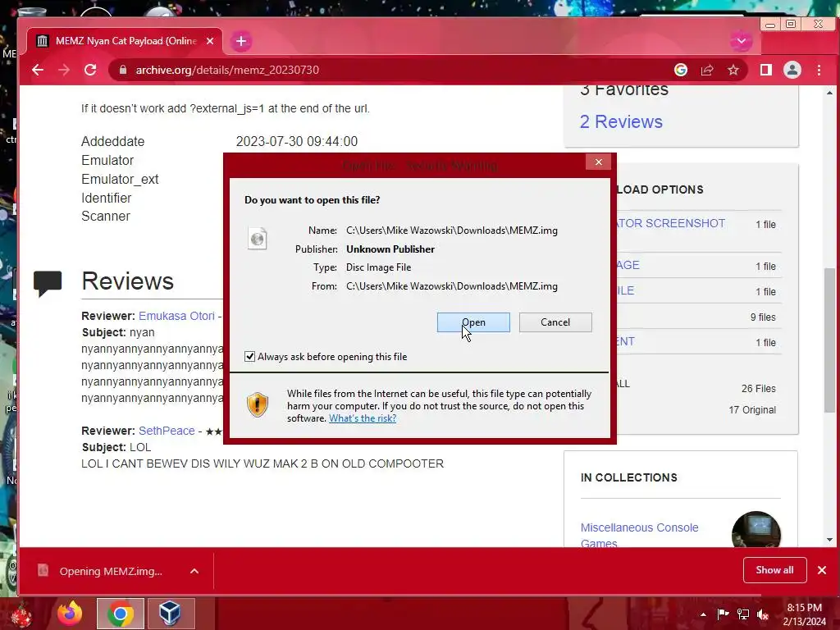Click the Reviews speech bubble icon
Viewport: 840px width, 630px height.
click(x=48, y=283)
